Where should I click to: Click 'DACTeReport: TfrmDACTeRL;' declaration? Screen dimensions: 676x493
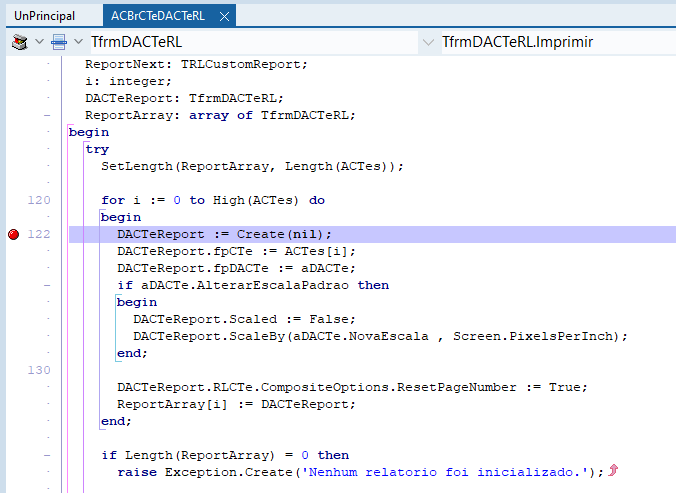tap(184, 99)
